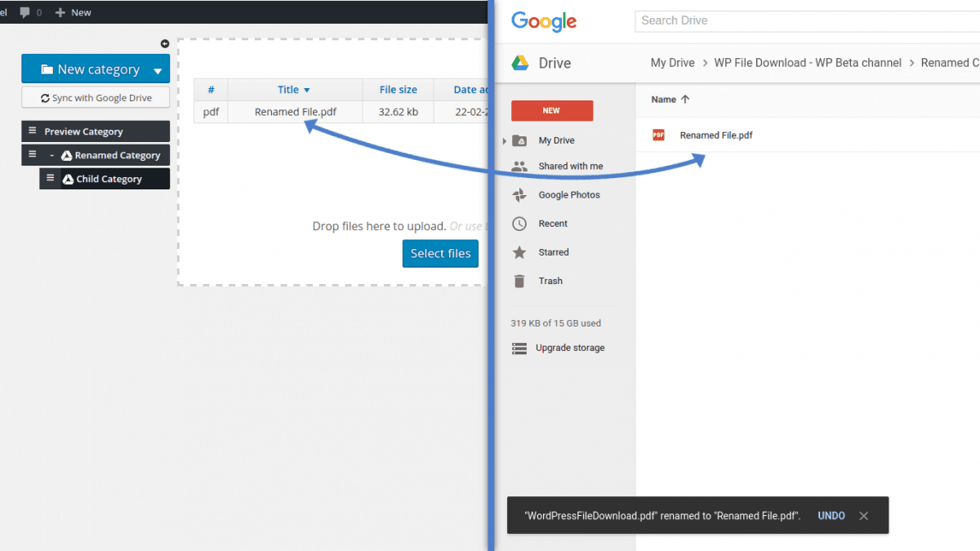
Task: Dismiss the rename notification with X
Action: point(864,516)
